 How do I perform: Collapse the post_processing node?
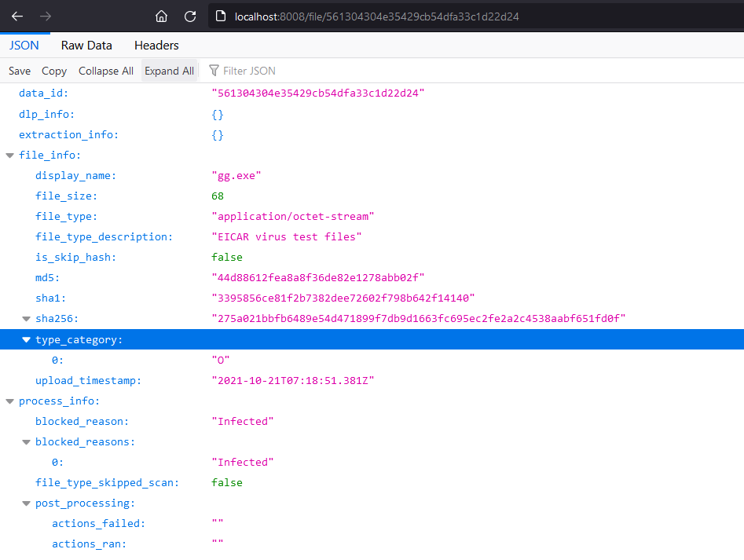27,503
